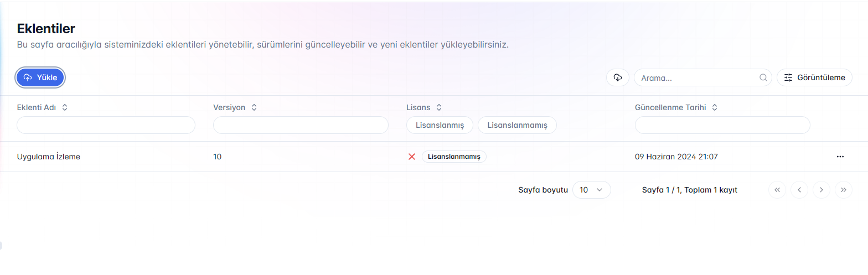Viewport: 868px width, 275px height.
Task: Click the Yükle upload button
Action: (x=40, y=77)
